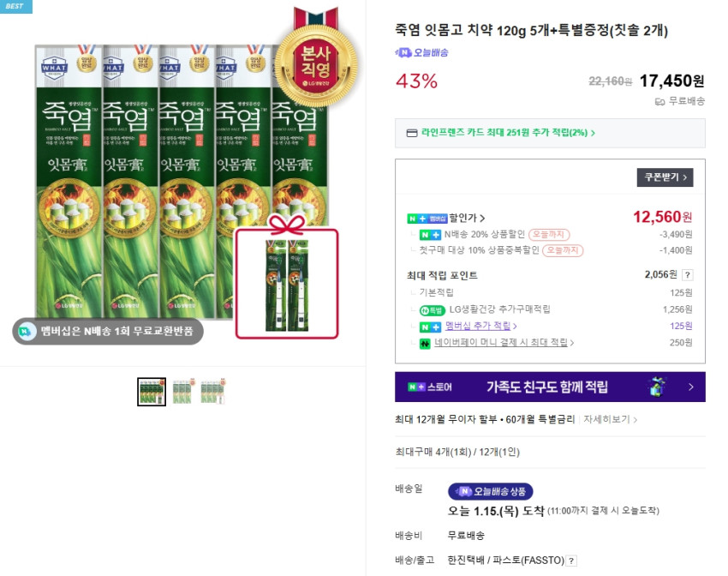Select the first product thumbnail
728x576 pixels.
coord(152,392)
